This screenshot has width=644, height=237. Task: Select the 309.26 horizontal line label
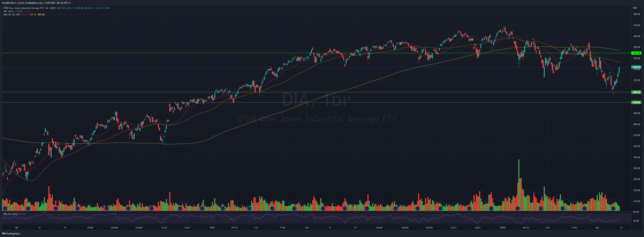[x=636, y=92]
